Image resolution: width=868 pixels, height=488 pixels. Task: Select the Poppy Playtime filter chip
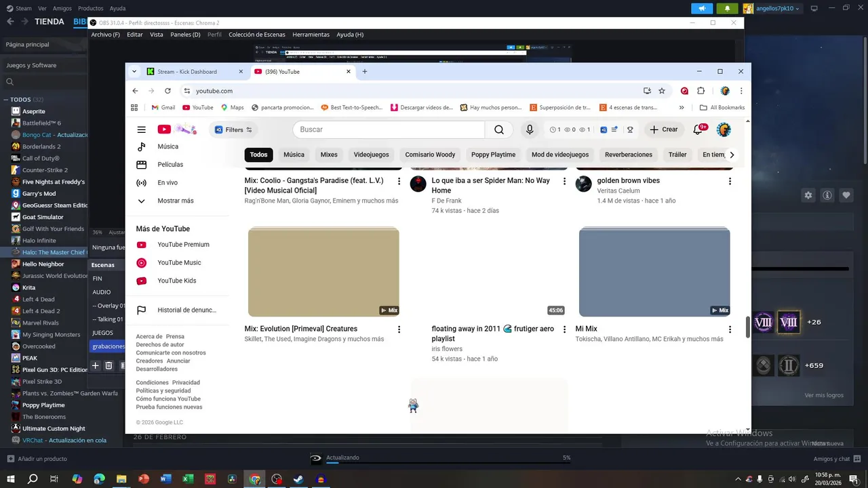click(493, 155)
